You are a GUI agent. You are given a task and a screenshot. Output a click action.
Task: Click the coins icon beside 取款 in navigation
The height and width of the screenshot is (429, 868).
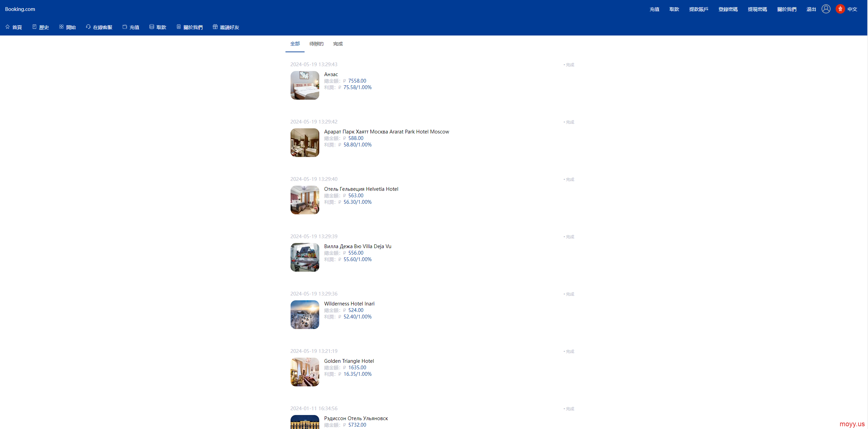coord(152,27)
